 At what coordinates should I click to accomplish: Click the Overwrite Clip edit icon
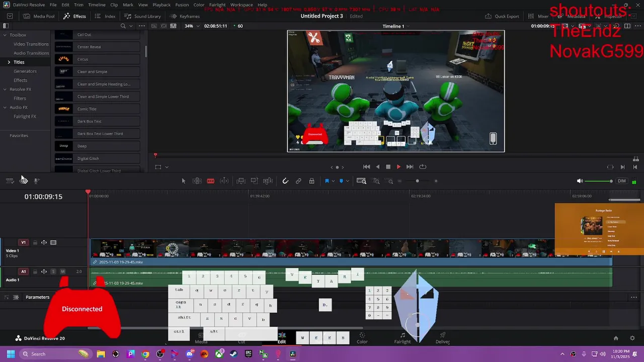[x=255, y=181]
